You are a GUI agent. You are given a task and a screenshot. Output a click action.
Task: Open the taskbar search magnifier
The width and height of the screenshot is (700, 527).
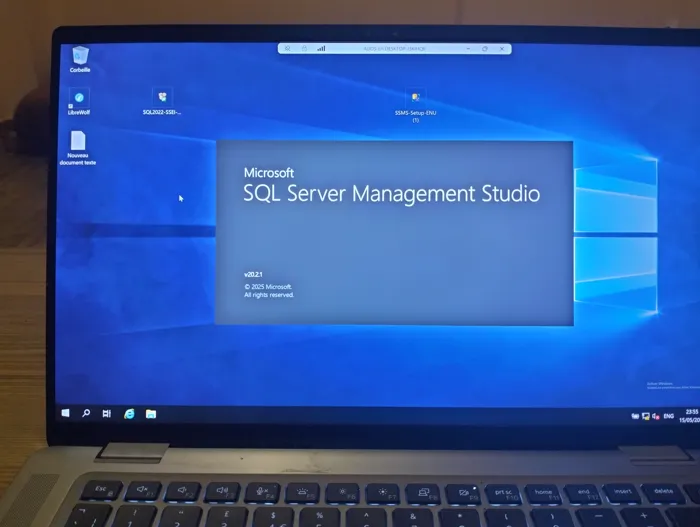pyautogui.click(x=86, y=413)
